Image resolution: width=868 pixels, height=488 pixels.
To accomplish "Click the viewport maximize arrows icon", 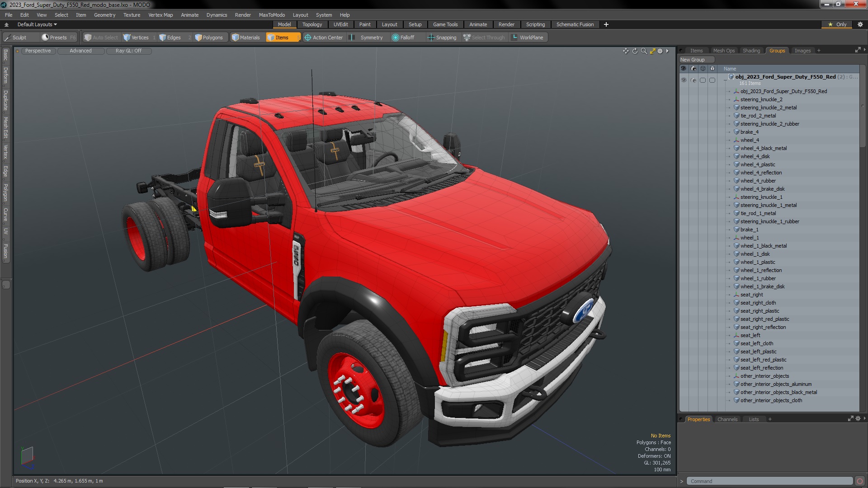I will pyautogui.click(x=652, y=51).
